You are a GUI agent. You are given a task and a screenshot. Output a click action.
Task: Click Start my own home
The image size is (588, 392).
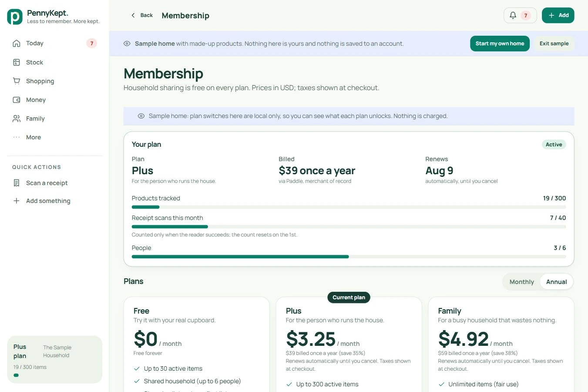tap(500, 44)
